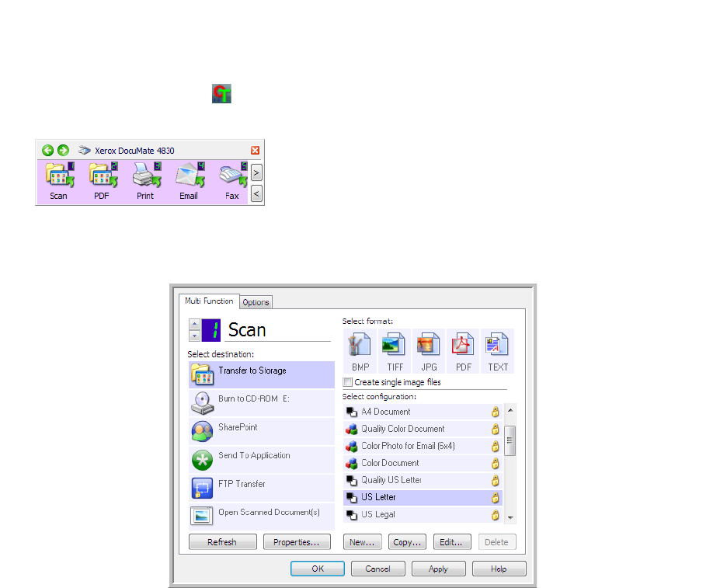727x588 pixels.
Task: Select A4 Document configuration
Action: pyautogui.click(x=423, y=412)
